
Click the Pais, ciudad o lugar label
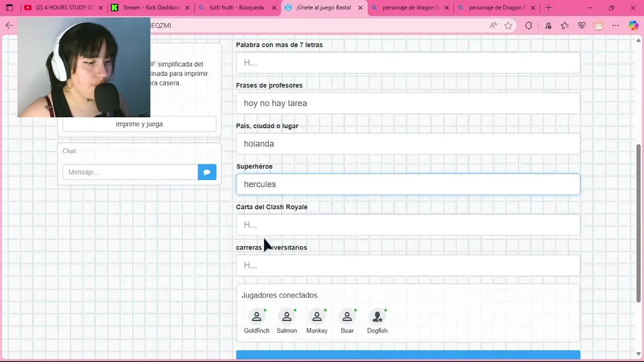pyautogui.click(x=267, y=126)
